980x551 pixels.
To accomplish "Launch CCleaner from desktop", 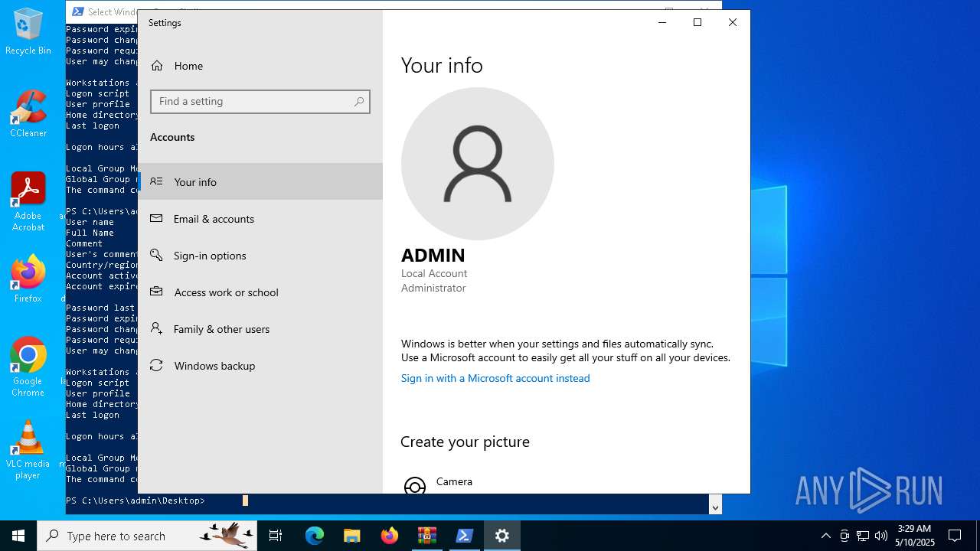I will pyautogui.click(x=28, y=114).
